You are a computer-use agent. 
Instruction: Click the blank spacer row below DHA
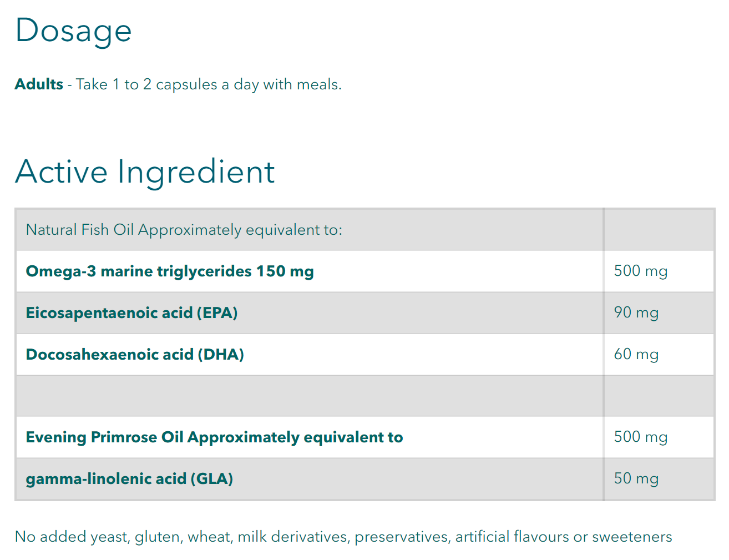pos(309,396)
